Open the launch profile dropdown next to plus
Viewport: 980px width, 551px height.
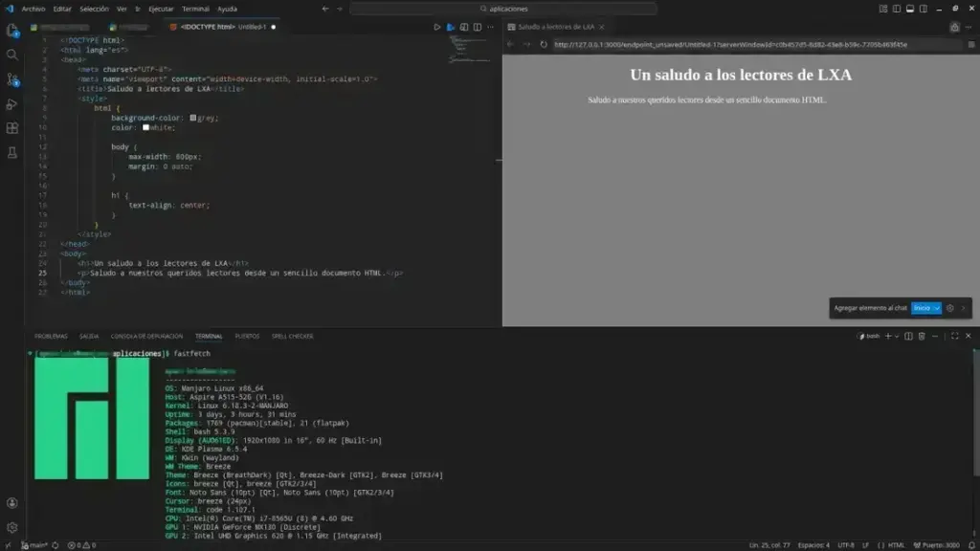[x=896, y=336]
